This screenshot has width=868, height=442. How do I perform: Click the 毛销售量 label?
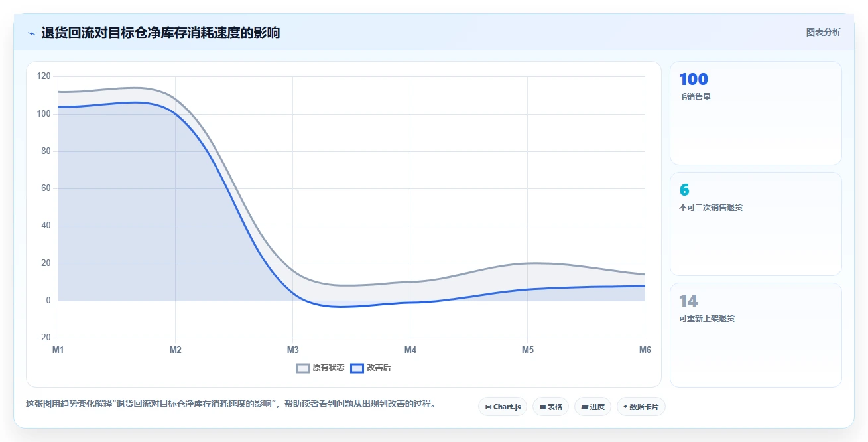(x=695, y=97)
